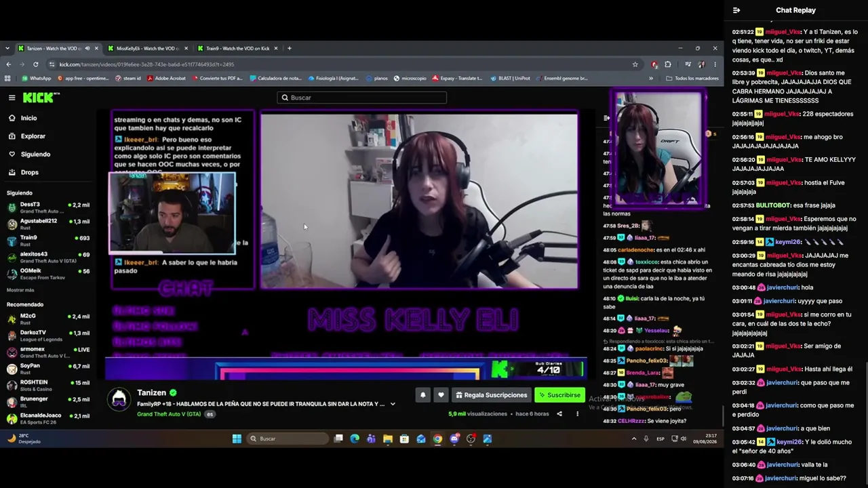868x488 pixels.
Task: Open followed channel Train9 in sidebar
Action: [x=47, y=241]
